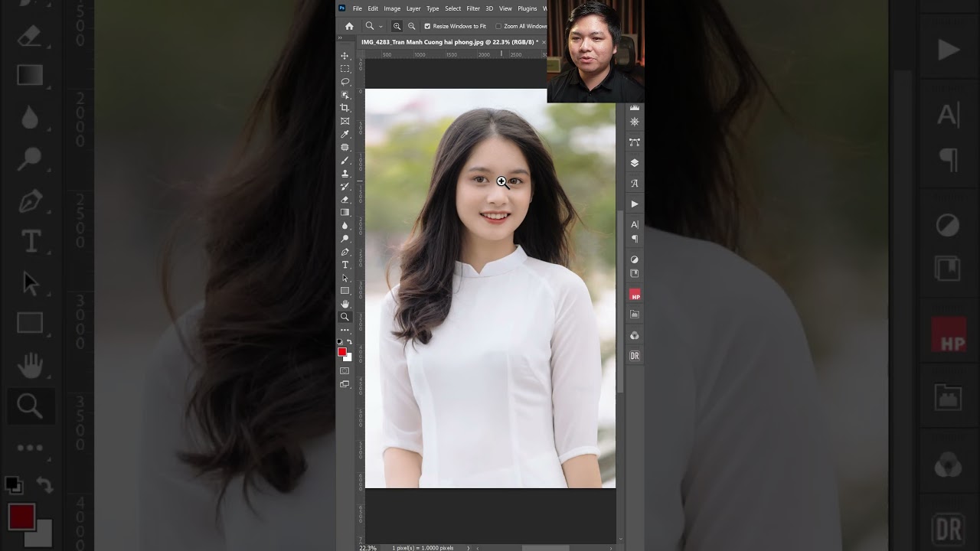Open the Actions play panel icon
Image resolution: width=980 pixels, height=551 pixels.
pyautogui.click(x=635, y=204)
